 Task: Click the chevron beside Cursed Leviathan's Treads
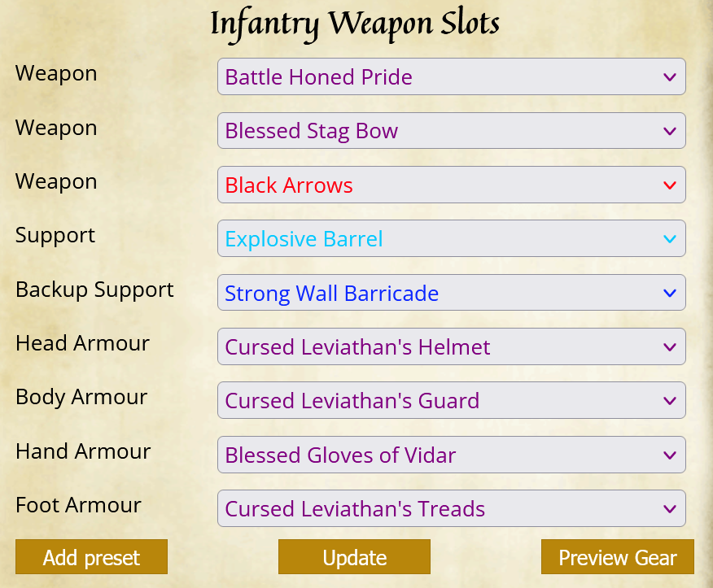pyautogui.click(x=669, y=509)
